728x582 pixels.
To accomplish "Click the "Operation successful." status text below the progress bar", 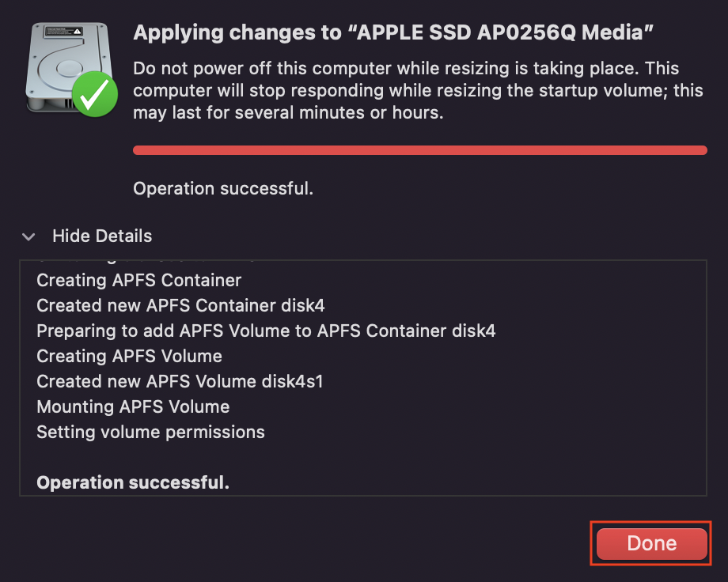I will coord(223,188).
